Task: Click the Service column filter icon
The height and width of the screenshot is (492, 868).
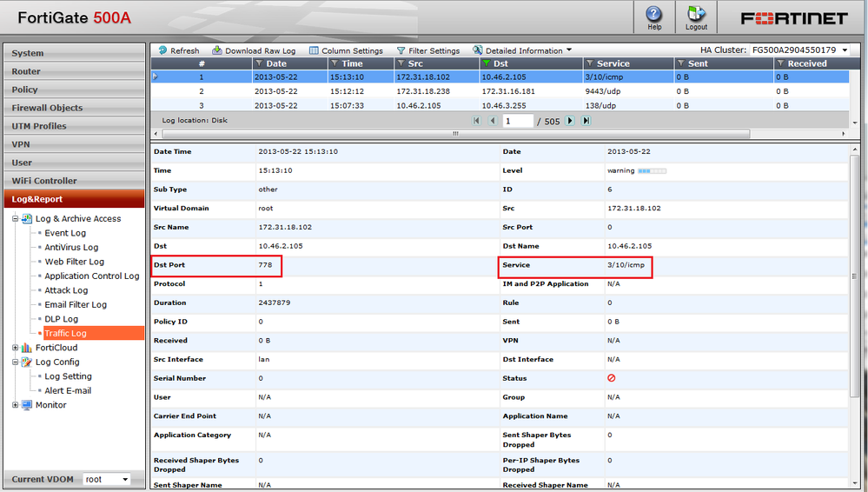Action: pyautogui.click(x=590, y=63)
